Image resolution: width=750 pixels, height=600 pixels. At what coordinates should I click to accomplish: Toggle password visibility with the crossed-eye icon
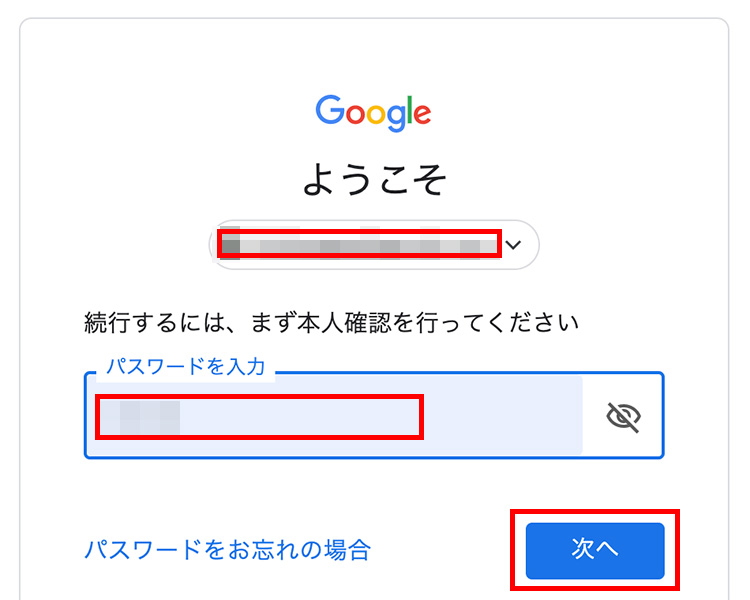point(623,417)
